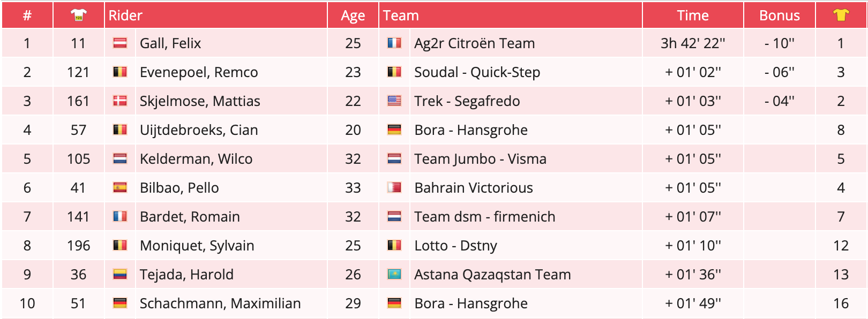Click the Bonus column header

(x=779, y=16)
